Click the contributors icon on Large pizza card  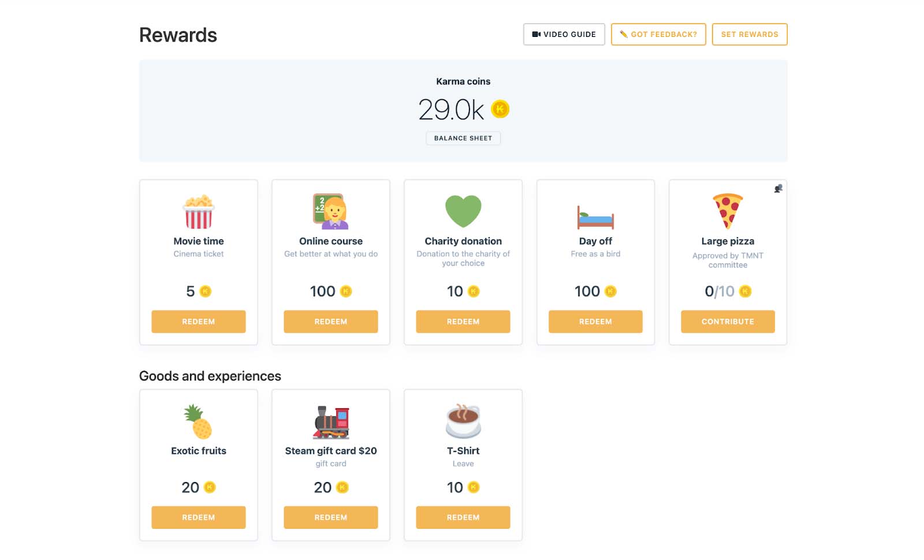coord(778,188)
